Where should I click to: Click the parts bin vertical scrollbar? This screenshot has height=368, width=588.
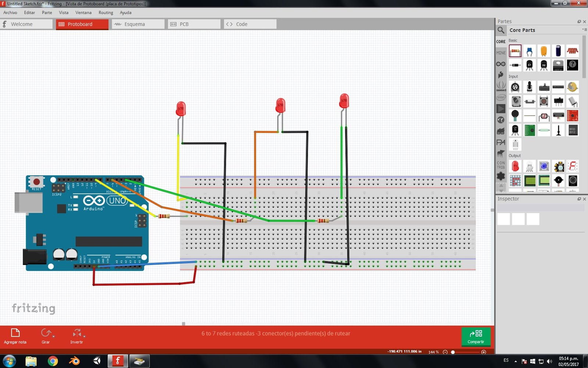[x=584, y=57]
